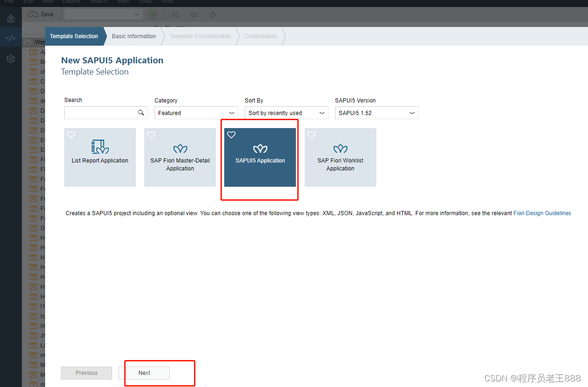Open the Fiori Design Guidelines link

point(542,213)
